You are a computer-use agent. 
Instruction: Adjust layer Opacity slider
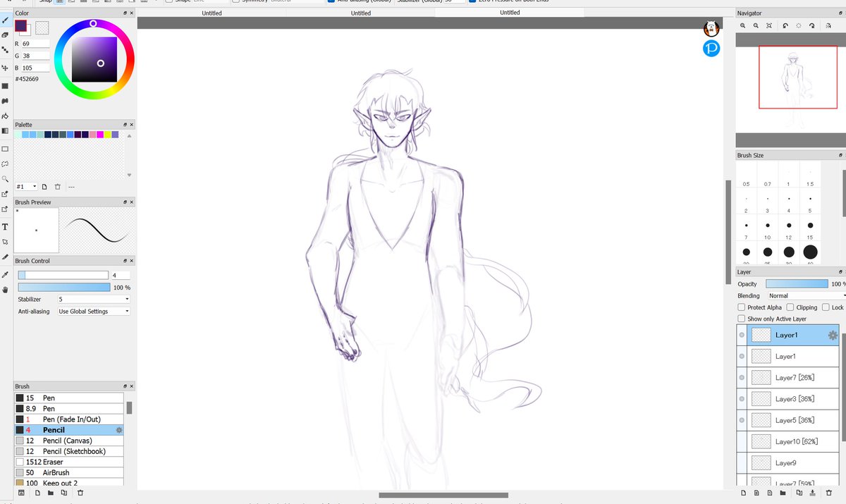click(x=797, y=284)
